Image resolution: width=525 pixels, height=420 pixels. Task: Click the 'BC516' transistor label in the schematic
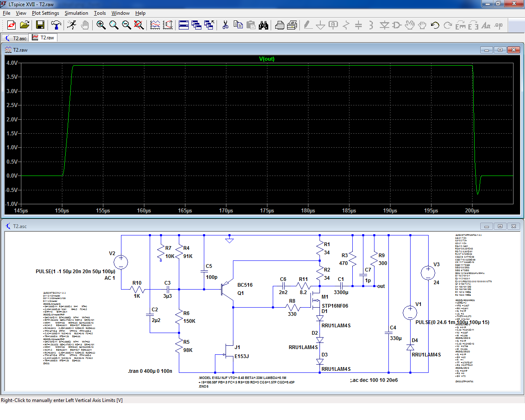click(245, 285)
